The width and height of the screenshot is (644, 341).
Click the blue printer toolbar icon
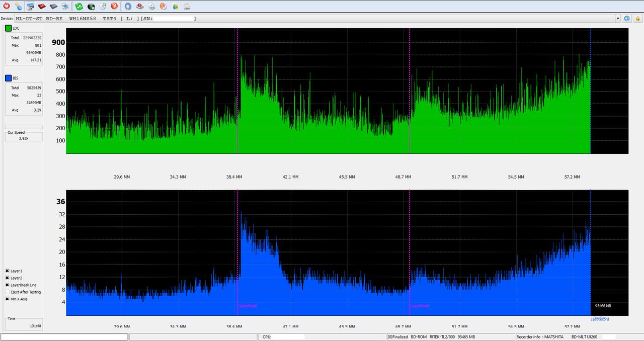[x=65, y=6]
